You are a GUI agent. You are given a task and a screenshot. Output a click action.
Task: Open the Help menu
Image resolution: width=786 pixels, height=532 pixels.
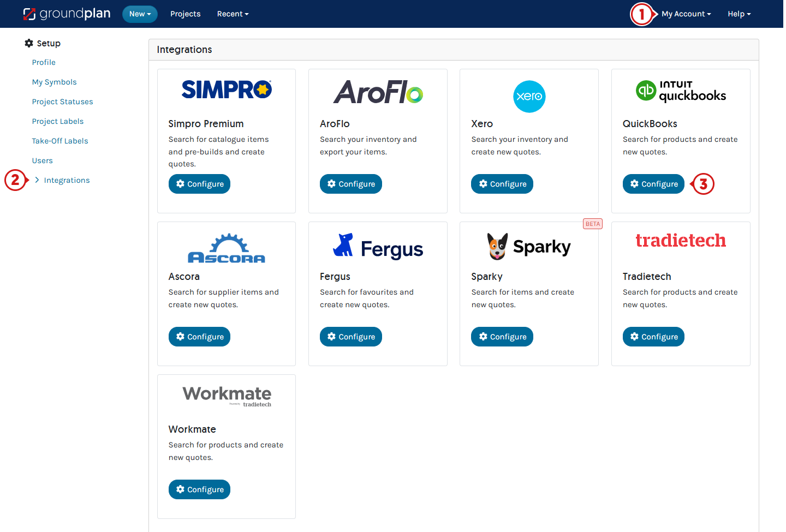[739, 14]
